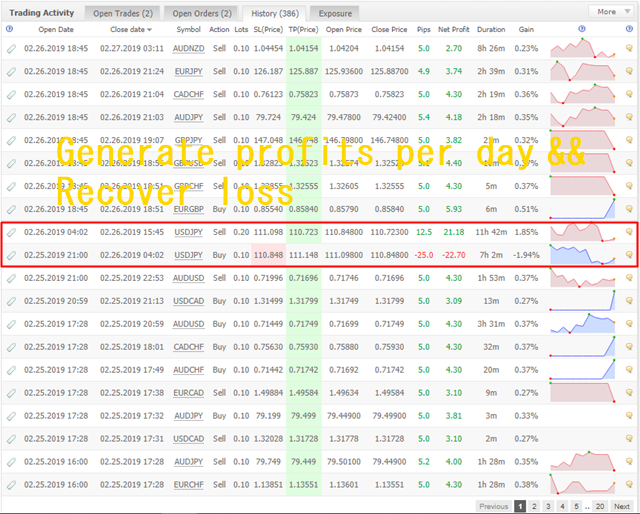The height and width of the screenshot is (514, 640).
Task: Sort table by Duration header
Action: point(491,29)
